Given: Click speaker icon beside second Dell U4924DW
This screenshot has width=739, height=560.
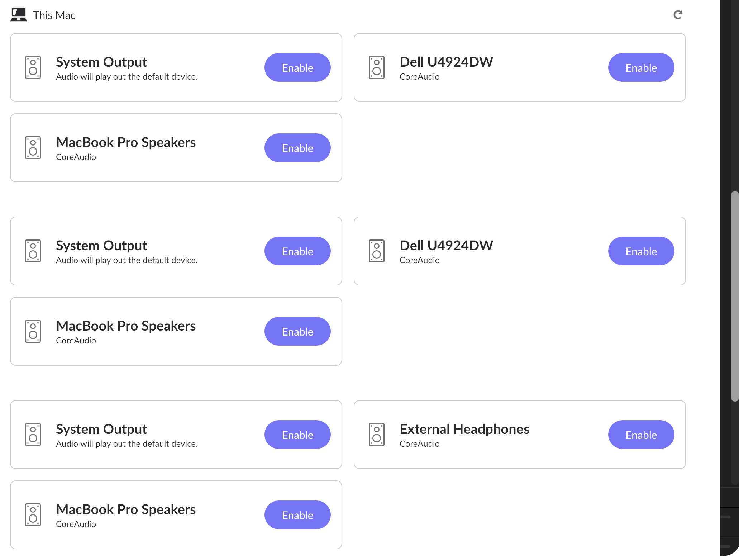Looking at the screenshot, I should pos(377,251).
